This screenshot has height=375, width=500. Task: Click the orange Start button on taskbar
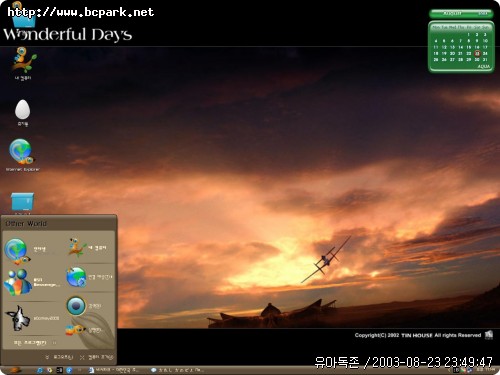[15, 370]
